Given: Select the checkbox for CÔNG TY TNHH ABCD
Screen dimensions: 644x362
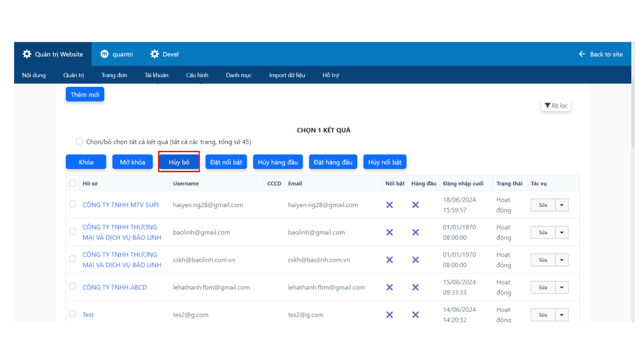Looking at the screenshot, I should [x=72, y=286].
